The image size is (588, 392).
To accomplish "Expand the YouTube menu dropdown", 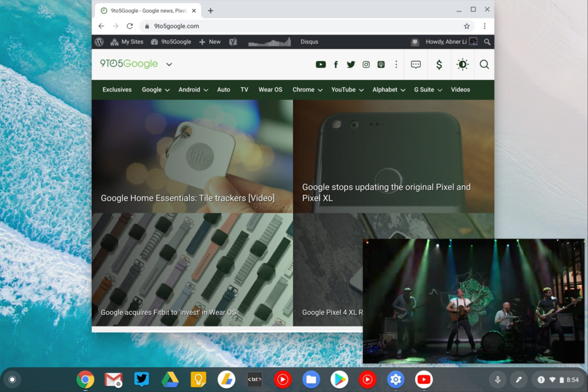I will 361,90.
